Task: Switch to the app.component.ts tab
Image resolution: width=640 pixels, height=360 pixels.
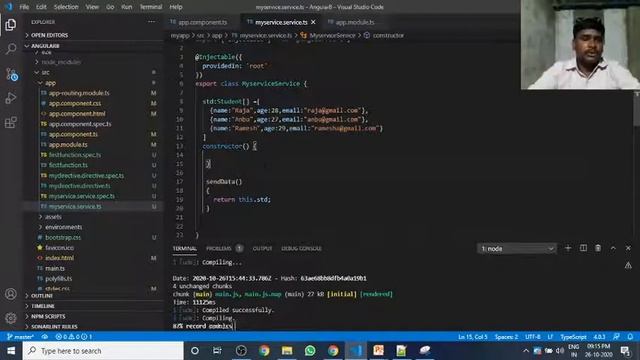Action: [202, 22]
